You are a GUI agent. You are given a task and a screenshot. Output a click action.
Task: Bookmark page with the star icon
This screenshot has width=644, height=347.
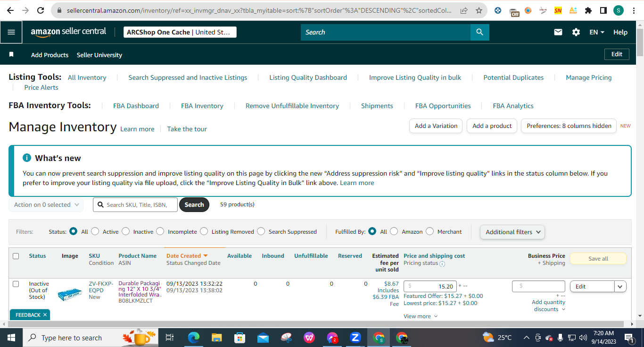[x=479, y=10]
